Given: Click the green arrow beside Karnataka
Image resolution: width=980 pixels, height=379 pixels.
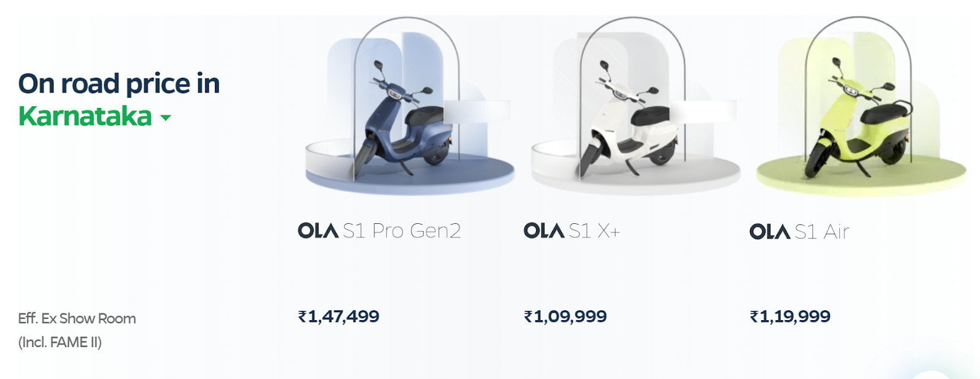Looking at the screenshot, I should coord(165,118).
